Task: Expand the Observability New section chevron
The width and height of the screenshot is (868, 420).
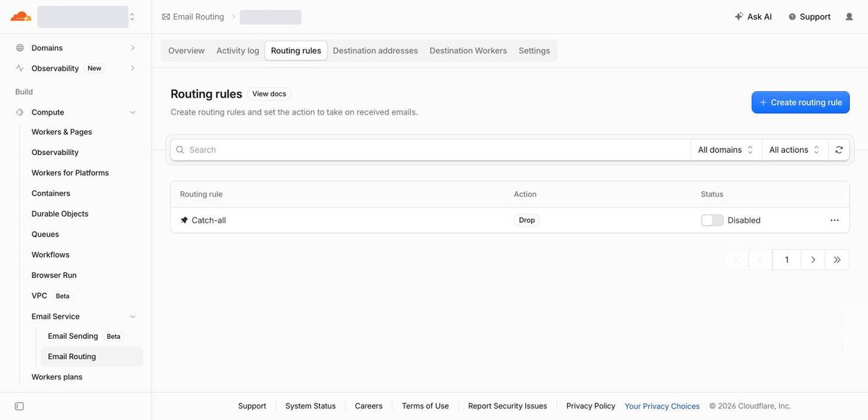Action: (x=132, y=68)
